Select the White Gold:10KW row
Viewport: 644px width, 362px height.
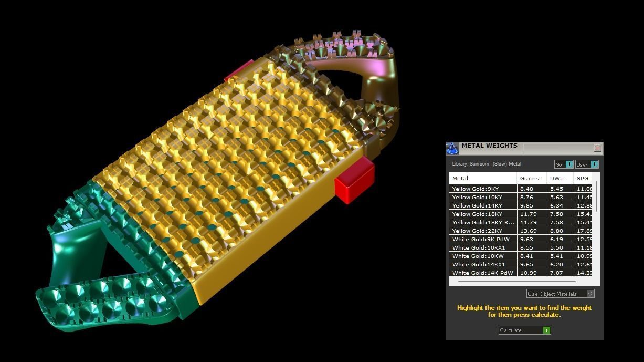click(521, 256)
